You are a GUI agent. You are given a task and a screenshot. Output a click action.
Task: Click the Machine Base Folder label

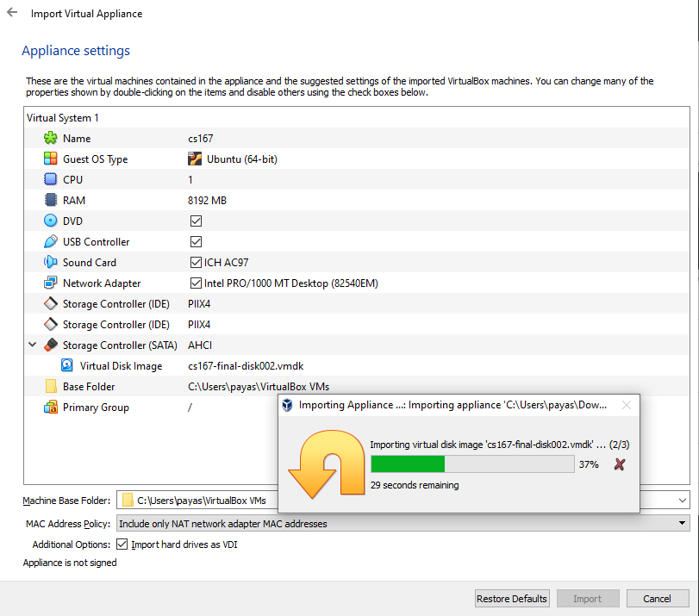[x=66, y=501]
